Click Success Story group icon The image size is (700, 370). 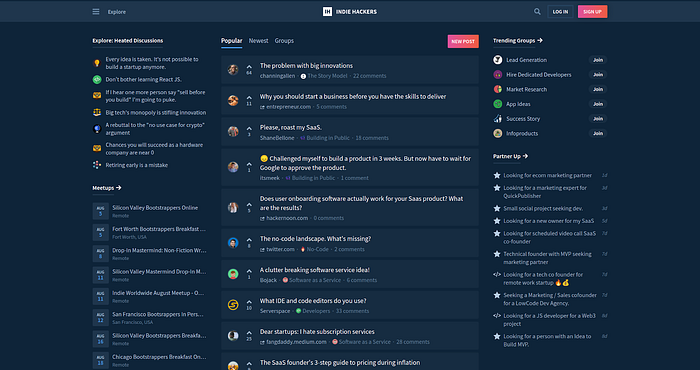pos(497,119)
